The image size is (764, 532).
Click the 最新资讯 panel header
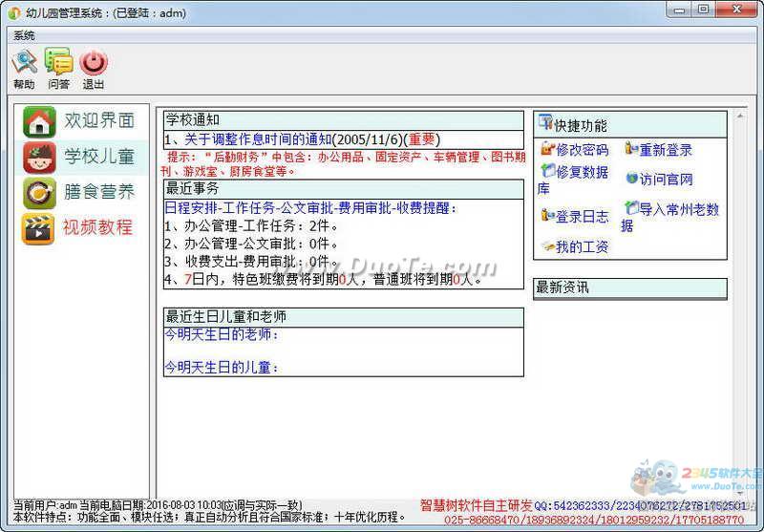click(629, 287)
